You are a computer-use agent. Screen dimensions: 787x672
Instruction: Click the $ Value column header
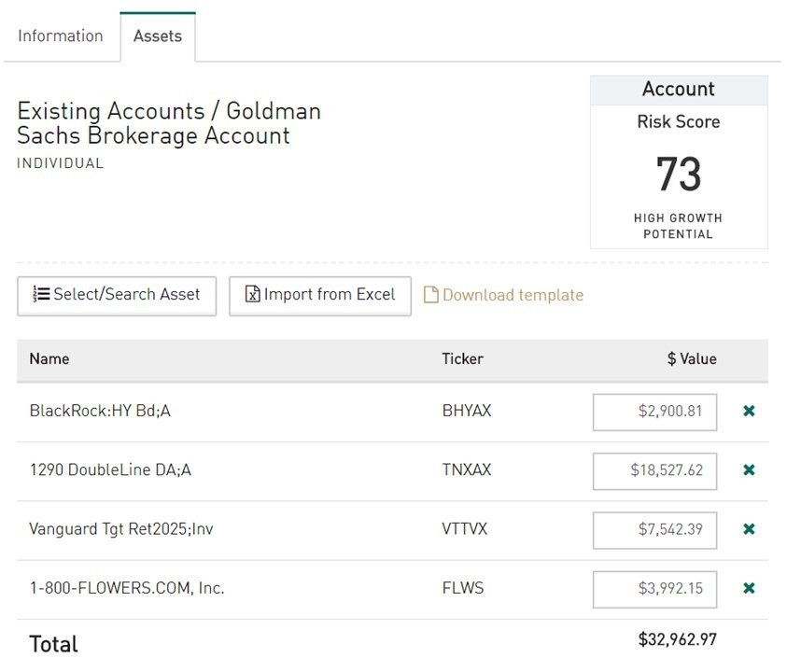pos(692,358)
